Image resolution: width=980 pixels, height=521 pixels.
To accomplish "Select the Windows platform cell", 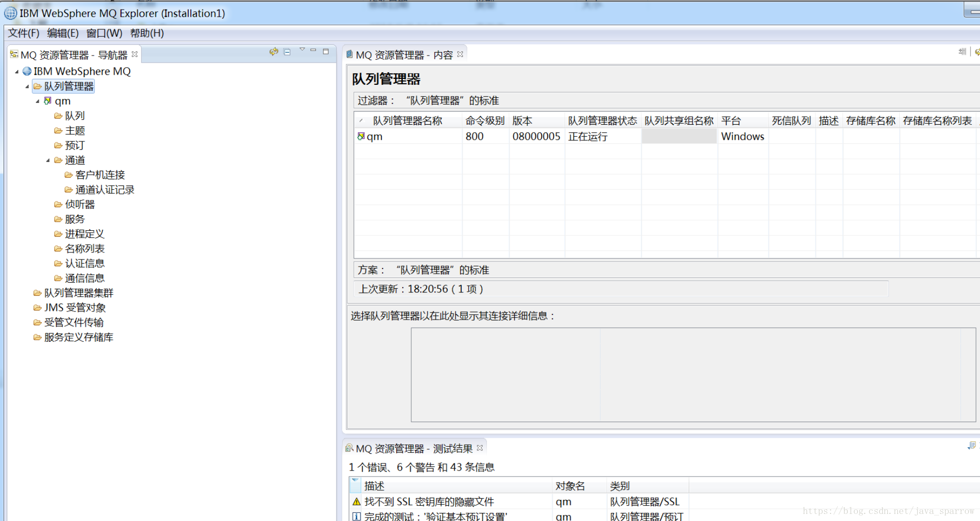I will point(743,136).
